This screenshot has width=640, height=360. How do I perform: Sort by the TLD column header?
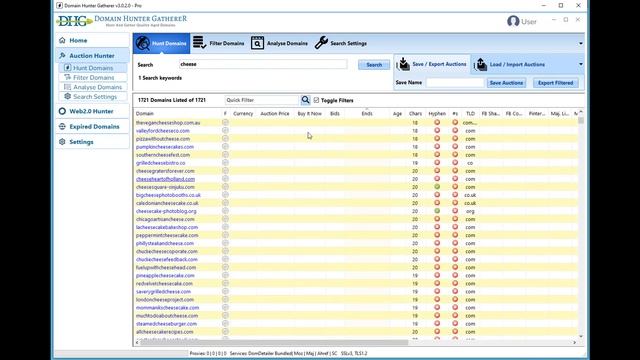pyautogui.click(x=470, y=113)
